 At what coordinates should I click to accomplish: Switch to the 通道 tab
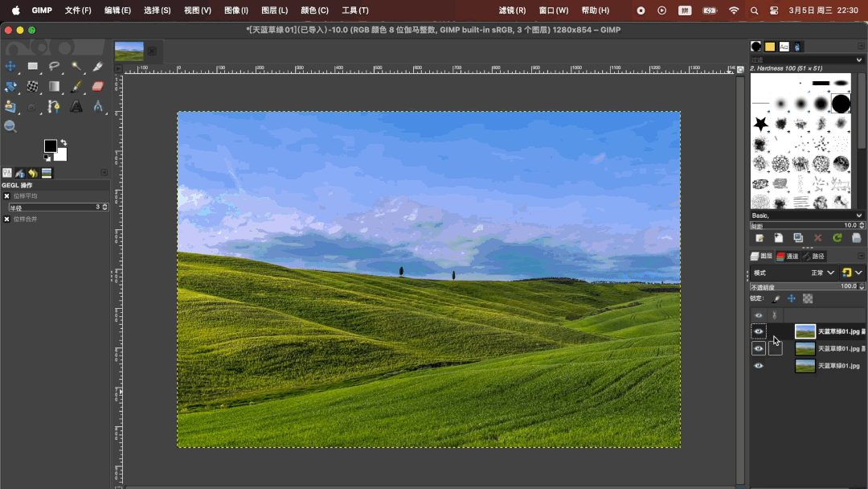coord(788,256)
